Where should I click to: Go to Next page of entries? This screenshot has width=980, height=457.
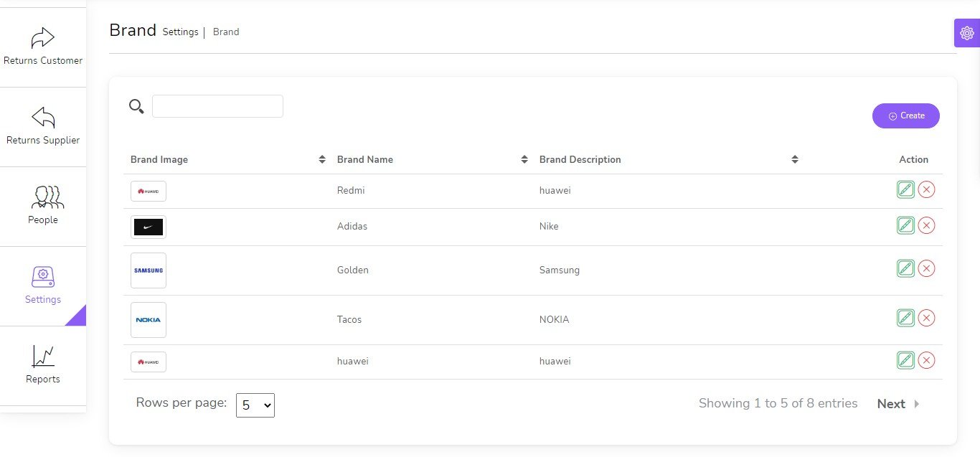(897, 404)
